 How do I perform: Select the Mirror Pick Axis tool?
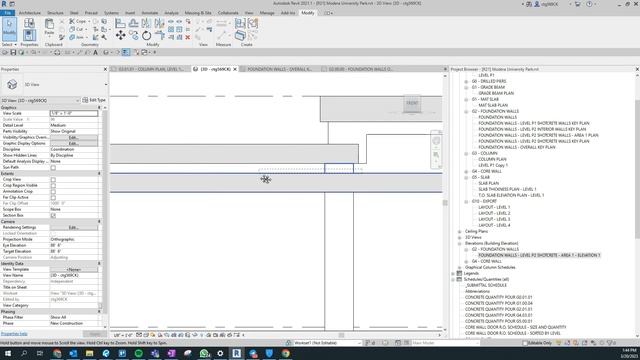[x=146, y=23]
